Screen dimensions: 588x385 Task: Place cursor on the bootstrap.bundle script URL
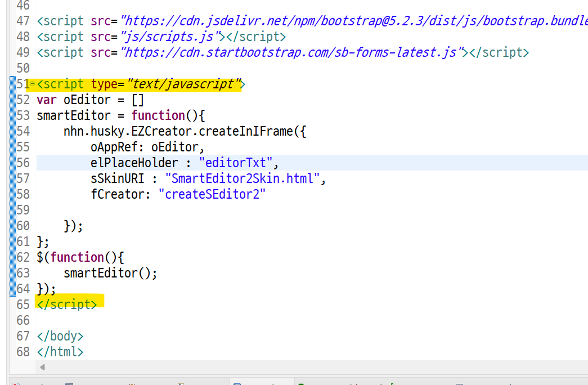pyautogui.click(x=353, y=21)
